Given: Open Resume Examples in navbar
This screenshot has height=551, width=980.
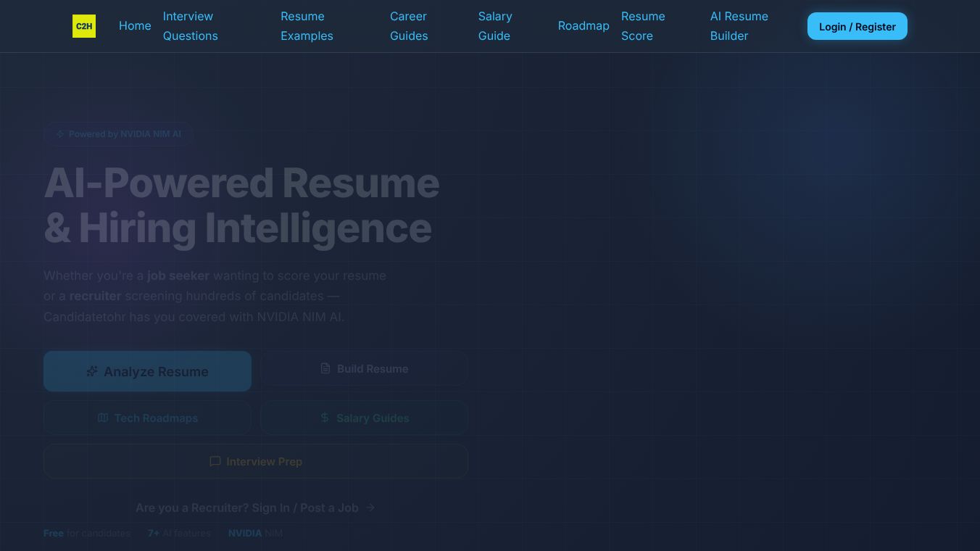Looking at the screenshot, I should [307, 26].
